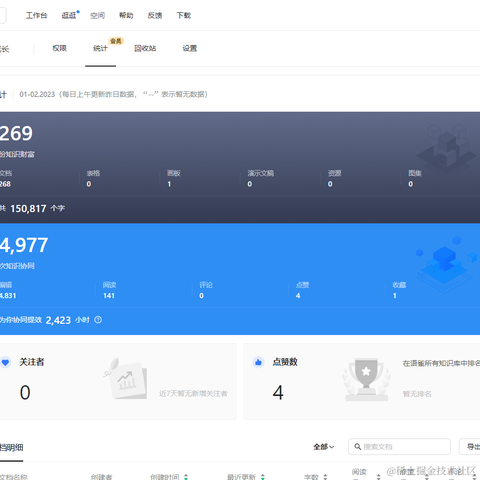Focus the 搜索文档 input field
This screenshot has width=480, height=480.
(x=399, y=447)
